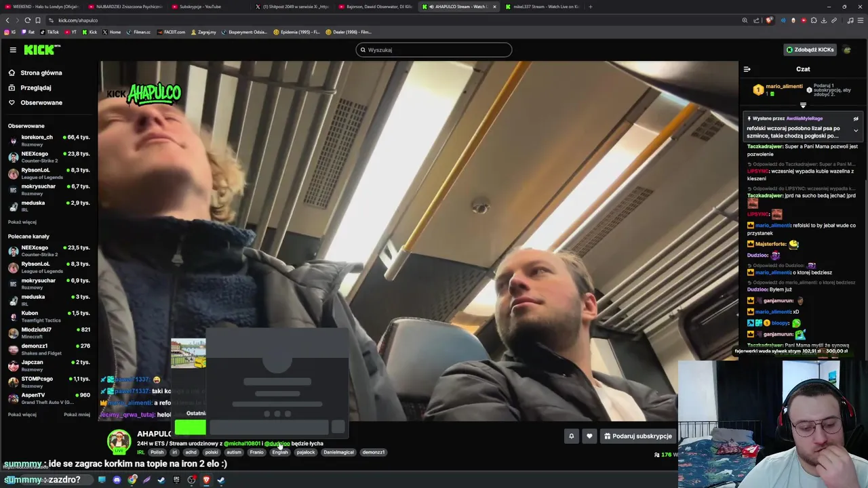The width and height of the screenshot is (868, 488).
Task: Click Pokaż mniej under recommended channels
Action: tap(77, 415)
